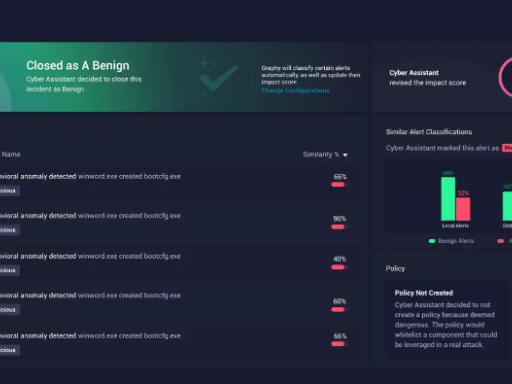
Task: Click the pink impact score circle
Action: [x=506, y=78]
